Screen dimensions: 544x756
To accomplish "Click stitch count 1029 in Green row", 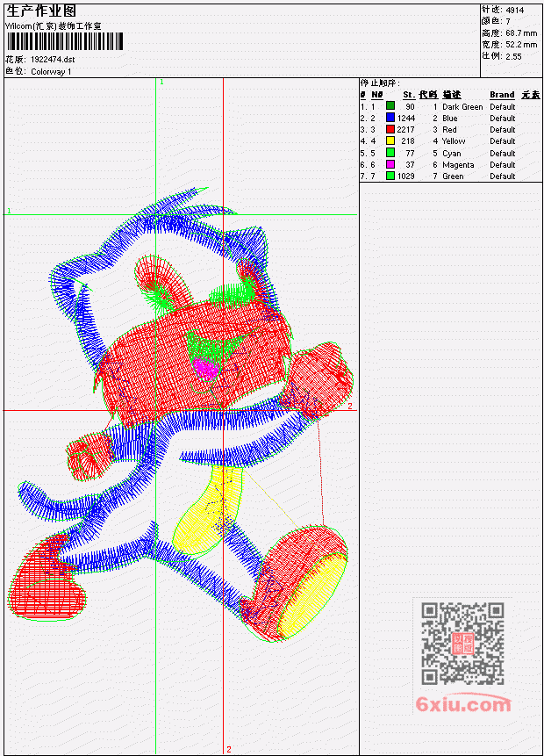I will click(x=406, y=176).
